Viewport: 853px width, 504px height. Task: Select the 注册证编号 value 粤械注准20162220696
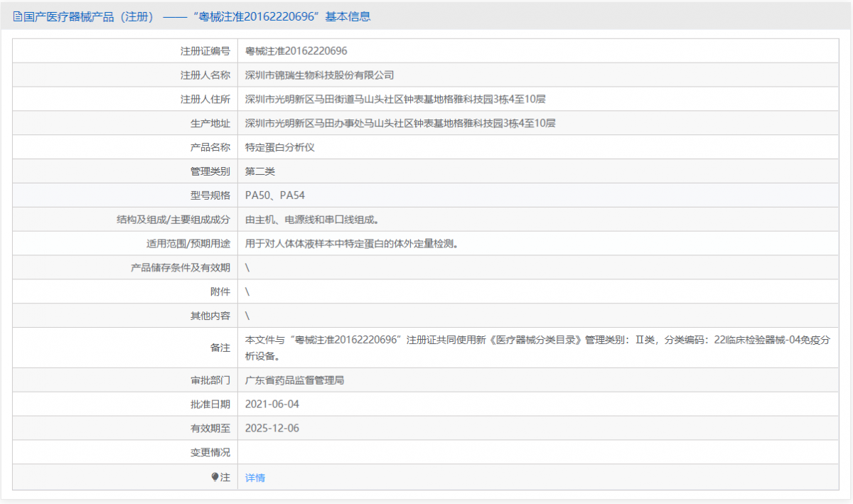[296, 51]
